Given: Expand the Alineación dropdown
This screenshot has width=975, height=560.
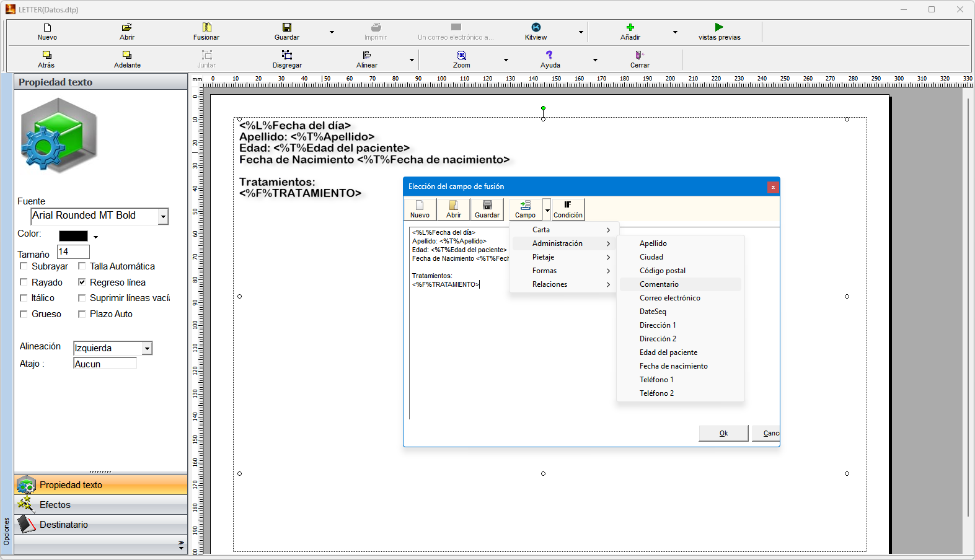Looking at the screenshot, I should click(147, 349).
